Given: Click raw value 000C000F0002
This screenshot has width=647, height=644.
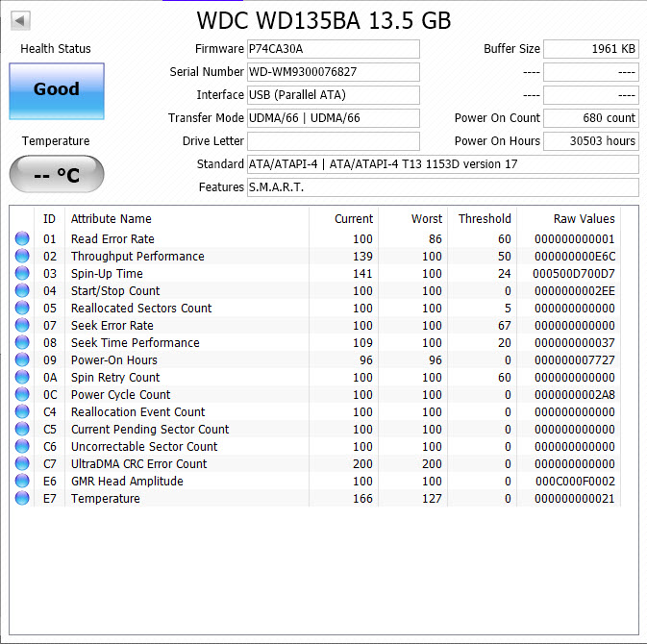Looking at the screenshot, I should [575, 482].
